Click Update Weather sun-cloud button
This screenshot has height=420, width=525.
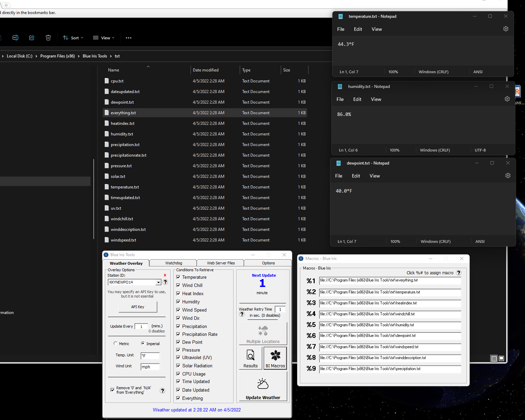[x=263, y=386]
